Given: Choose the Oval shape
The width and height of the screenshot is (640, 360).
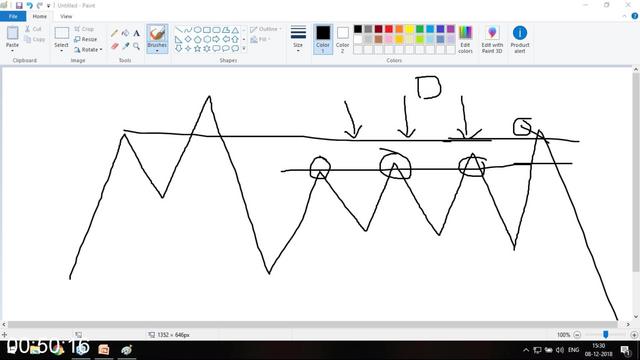Looking at the screenshot, I should click(x=198, y=30).
